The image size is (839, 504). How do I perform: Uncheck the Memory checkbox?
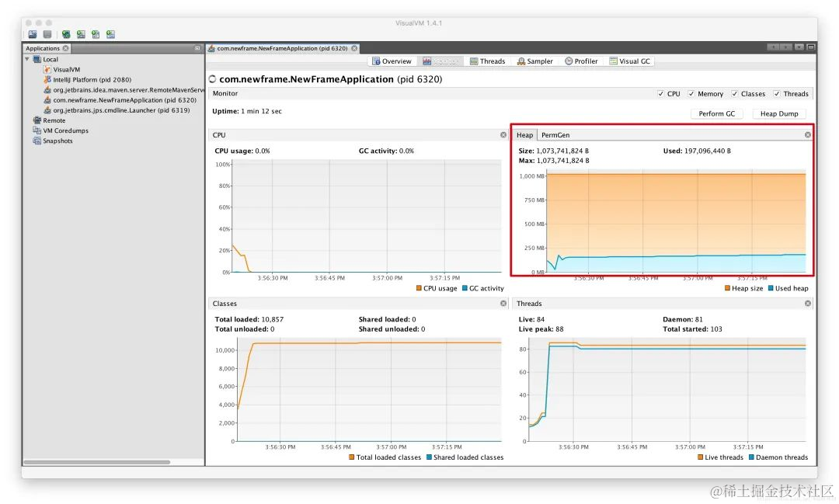coord(691,94)
